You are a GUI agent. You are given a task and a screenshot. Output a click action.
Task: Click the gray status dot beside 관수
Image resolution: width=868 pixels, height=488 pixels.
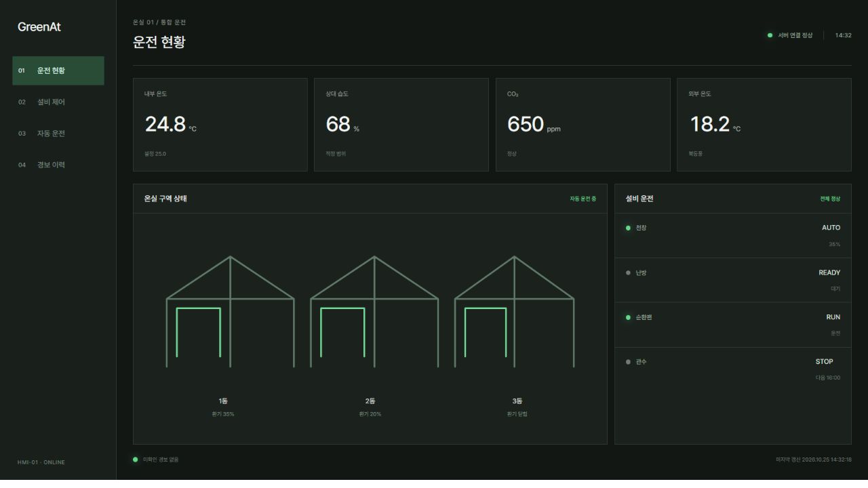click(x=628, y=362)
